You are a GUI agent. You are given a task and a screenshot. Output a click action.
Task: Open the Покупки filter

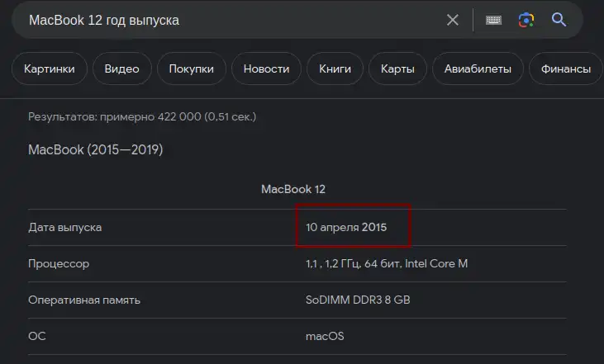tap(192, 69)
